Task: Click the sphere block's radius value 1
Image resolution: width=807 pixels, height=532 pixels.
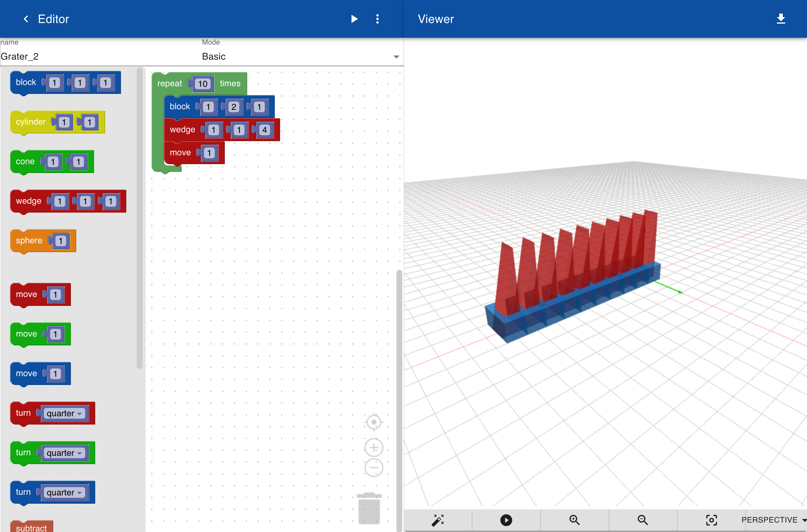Action: [x=61, y=241]
